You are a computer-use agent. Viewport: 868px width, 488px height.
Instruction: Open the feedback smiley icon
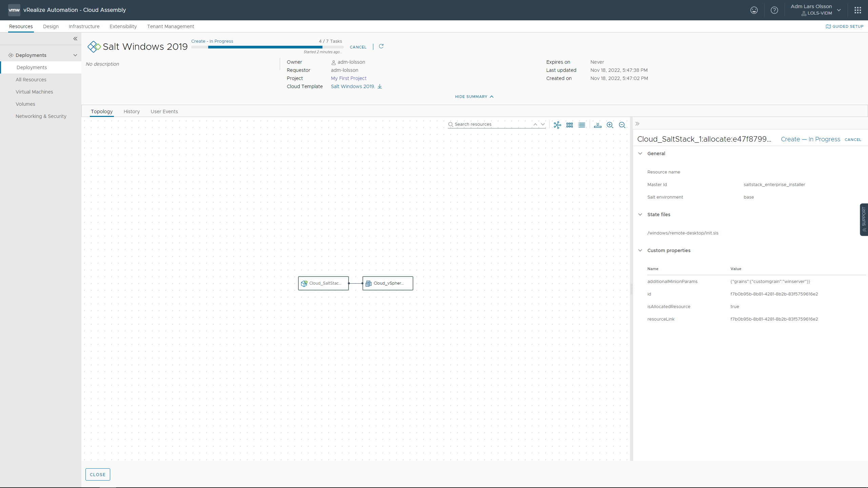pyautogui.click(x=754, y=10)
